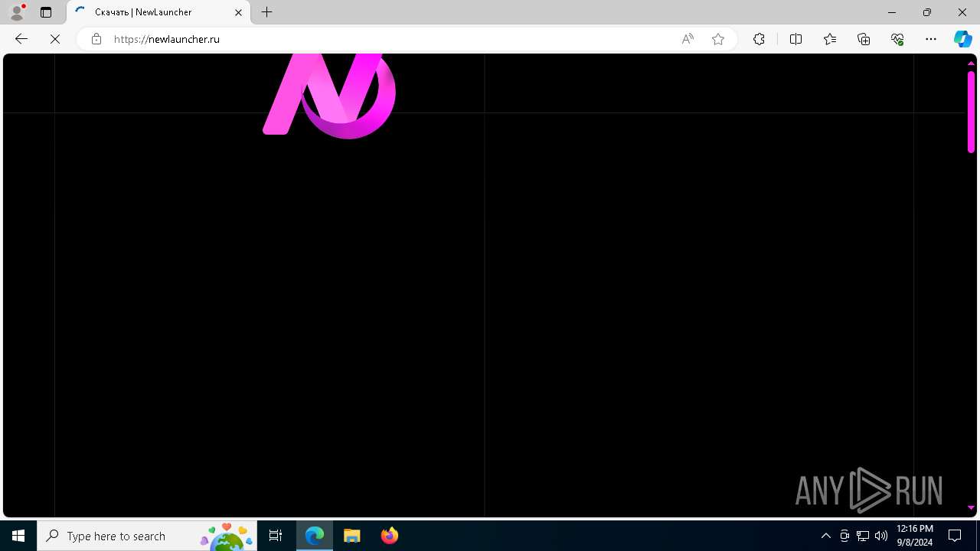The image size is (980, 551).
Task: Add this page to favorites star
Action: [x=718, y=39]
